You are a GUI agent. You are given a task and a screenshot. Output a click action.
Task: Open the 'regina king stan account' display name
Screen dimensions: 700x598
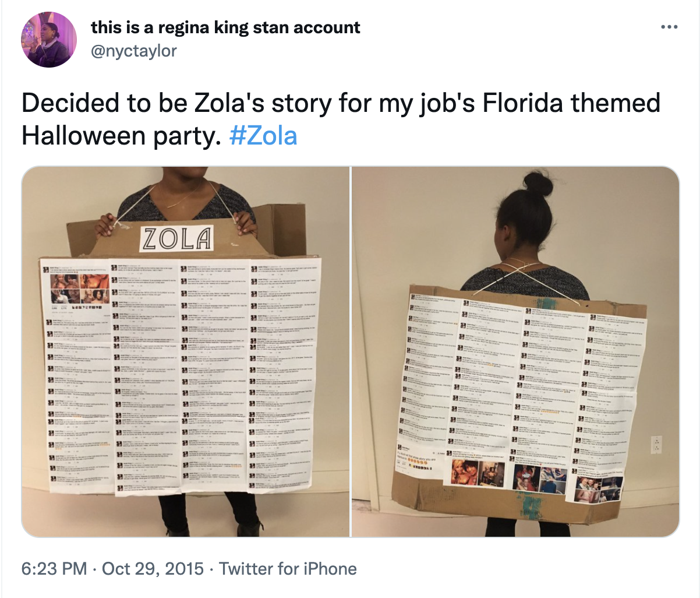[x=226, y=27]
